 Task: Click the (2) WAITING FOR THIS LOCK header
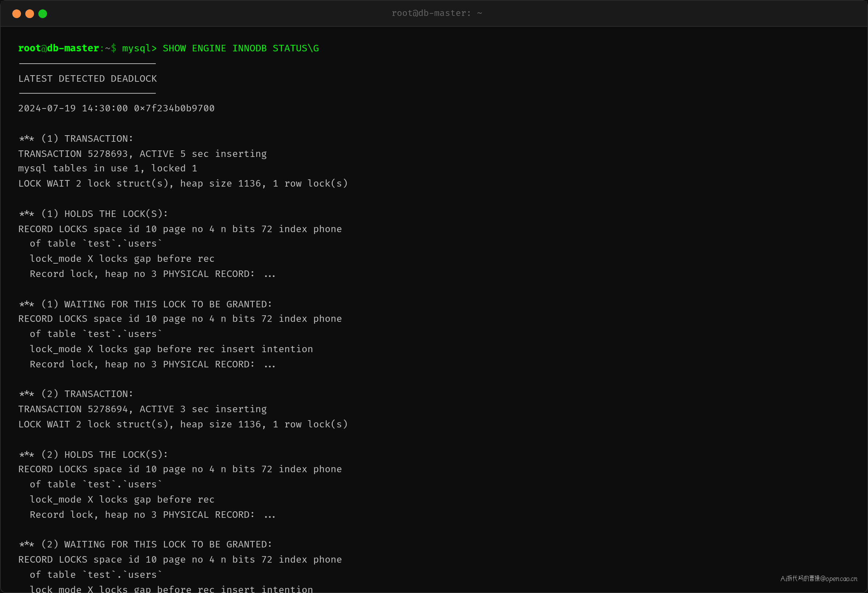pyautogui.click(x=145, y=545)
